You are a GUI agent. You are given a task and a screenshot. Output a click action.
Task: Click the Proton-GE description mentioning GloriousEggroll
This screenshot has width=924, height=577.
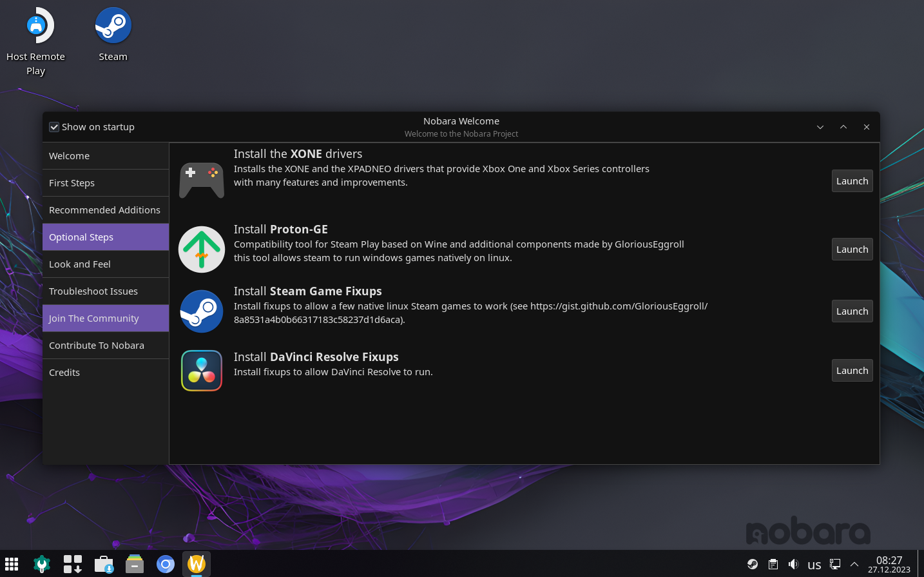[x=459, y=251]
